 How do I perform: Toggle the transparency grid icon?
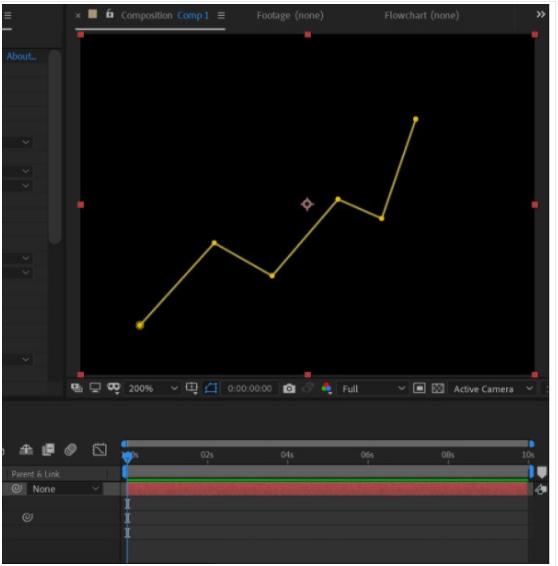coord(438,388)
